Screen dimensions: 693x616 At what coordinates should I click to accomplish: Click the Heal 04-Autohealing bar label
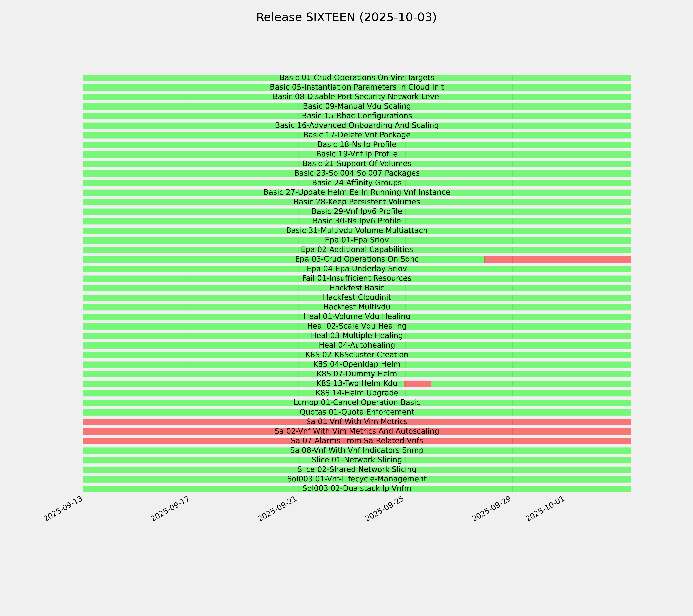(357, 345)
